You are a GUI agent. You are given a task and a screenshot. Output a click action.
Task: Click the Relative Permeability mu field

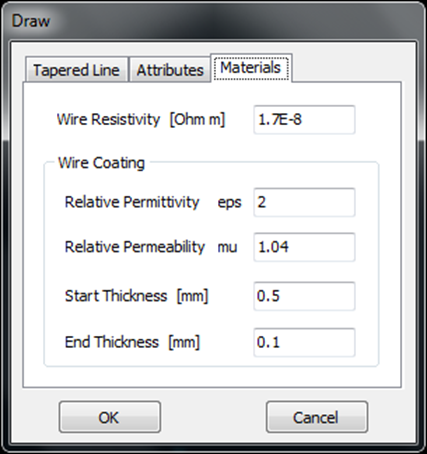click(304, 247)
